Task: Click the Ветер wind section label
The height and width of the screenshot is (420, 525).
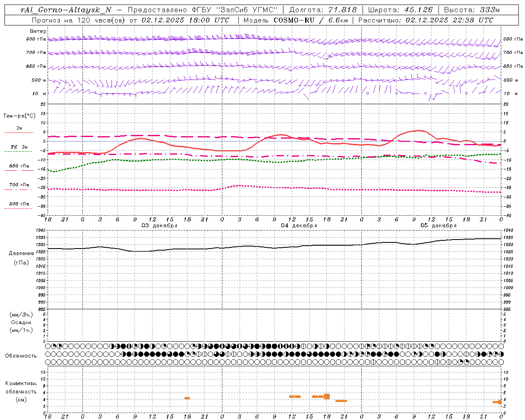Action: (38, 31)
